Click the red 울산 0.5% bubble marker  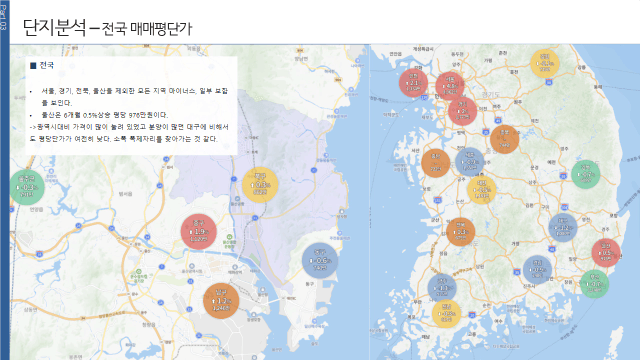point(606,253)
